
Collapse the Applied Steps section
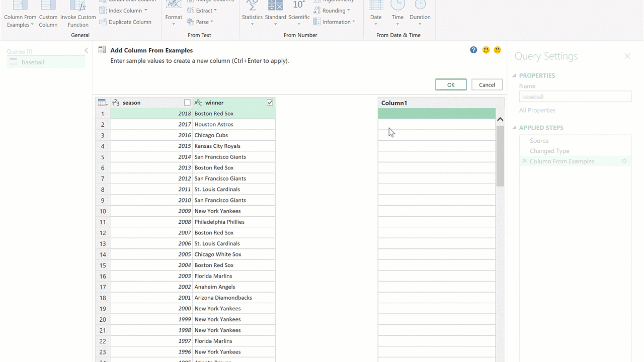514,128
